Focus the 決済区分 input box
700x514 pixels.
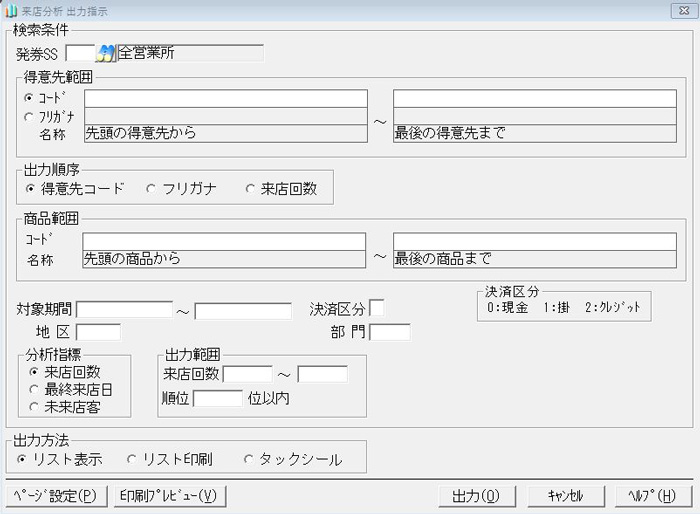(x=377, y=309)
